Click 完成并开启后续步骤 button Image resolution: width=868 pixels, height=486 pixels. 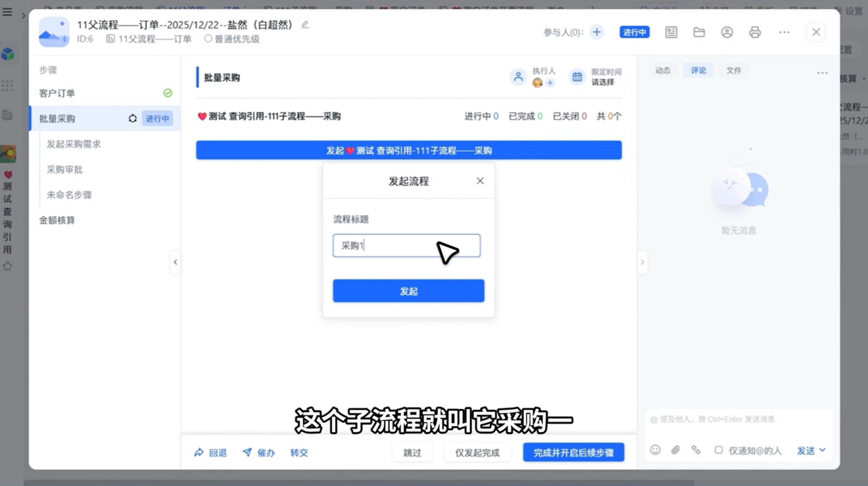[x=573, y=452]
